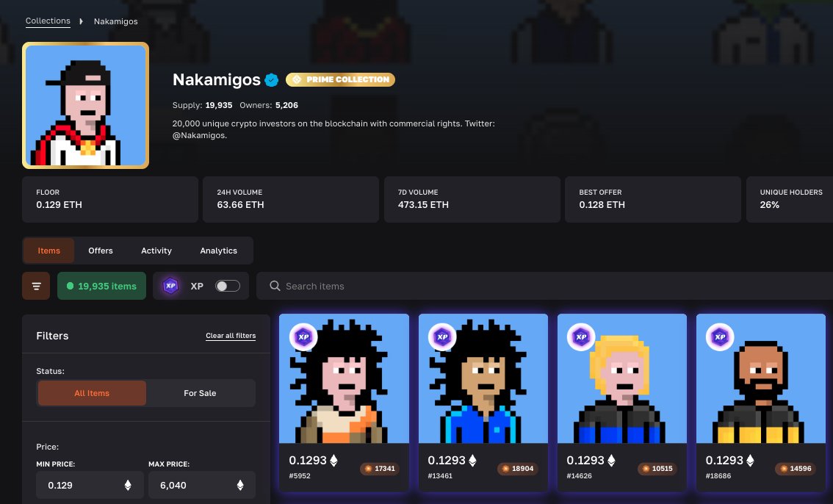
Task: Toggle the XP switch on
Action: pos(228,286)
